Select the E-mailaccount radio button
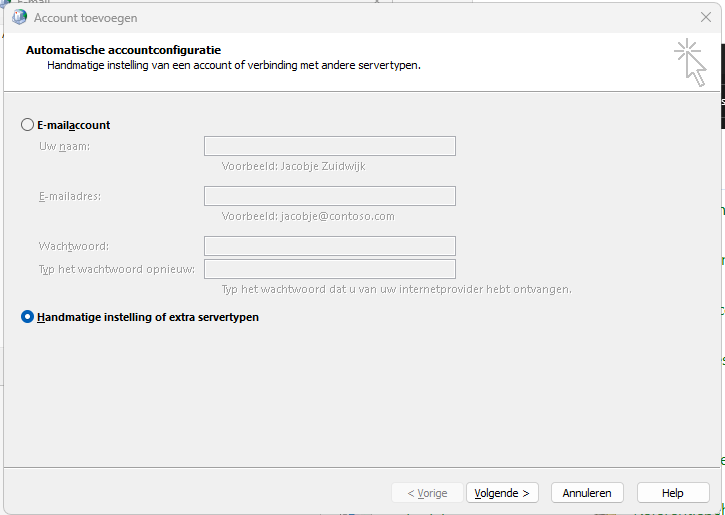The height and width of the screenshot is (515, 725). point(27,125)
